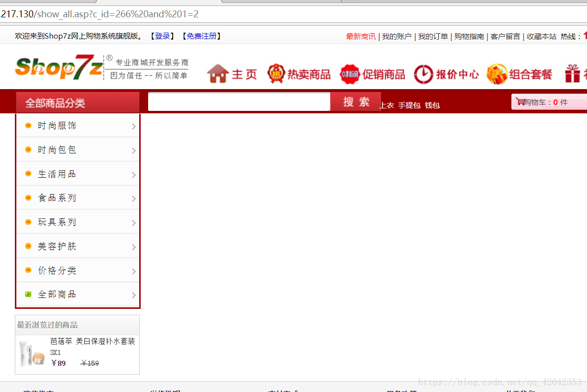Viewport: 587px width, 392px height.
Task: Select 食品系列 category
Action: 57,198
